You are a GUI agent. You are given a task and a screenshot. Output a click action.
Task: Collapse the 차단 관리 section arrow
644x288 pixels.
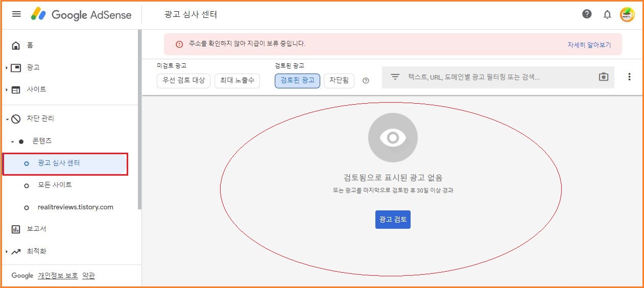point(7,119)
